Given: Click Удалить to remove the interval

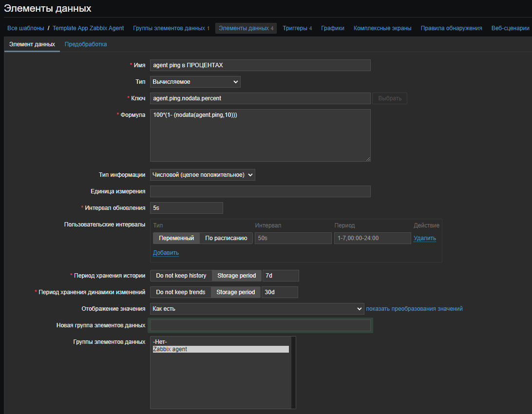Looking at the screenshot, I should [x=424, y=238].
